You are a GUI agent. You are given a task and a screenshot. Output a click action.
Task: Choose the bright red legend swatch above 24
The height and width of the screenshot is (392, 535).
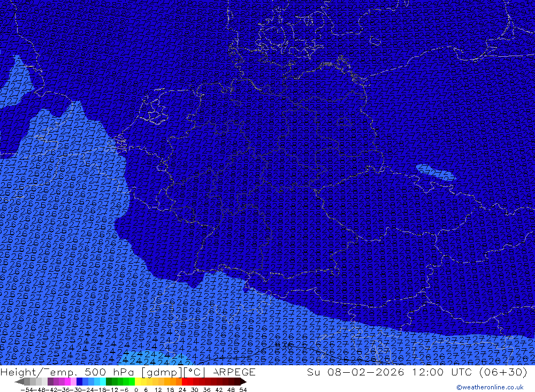pyautogui.click(x=185, y=382)
